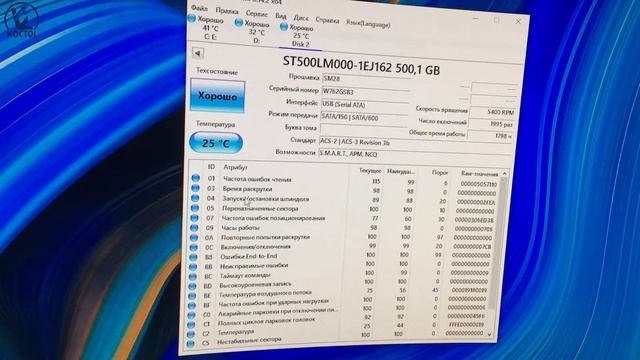Select the Ошибки End-to-End row
640x360 pixels.
coord(341,256)
